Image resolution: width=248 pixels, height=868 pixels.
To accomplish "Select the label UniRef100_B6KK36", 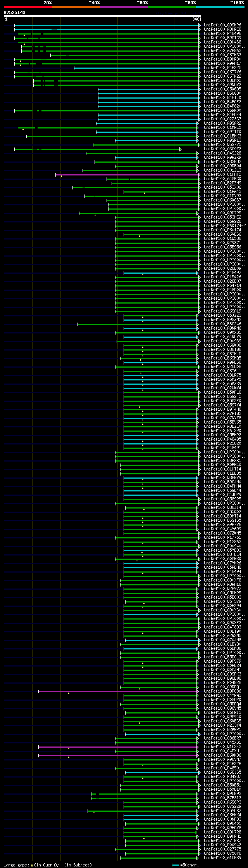I will point(222,755).
